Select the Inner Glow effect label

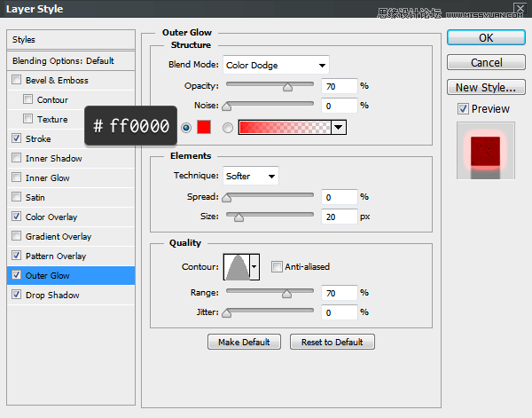pos(48,177)
